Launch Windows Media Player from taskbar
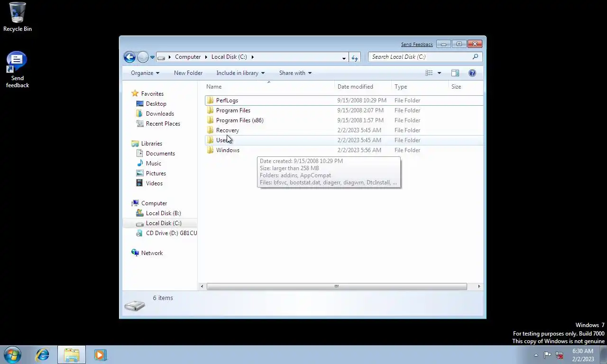The height and width of the screenshot is (364, 607). click(101, 355)
